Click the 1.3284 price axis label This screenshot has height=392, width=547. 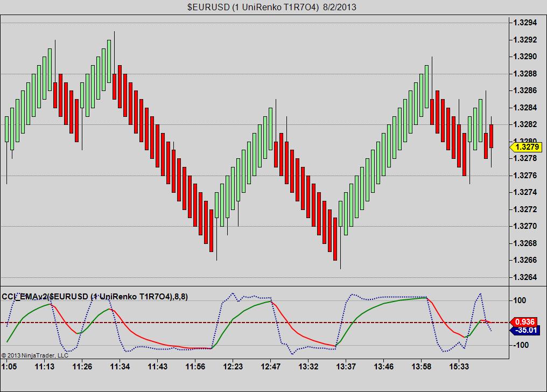tap(525, 107)
